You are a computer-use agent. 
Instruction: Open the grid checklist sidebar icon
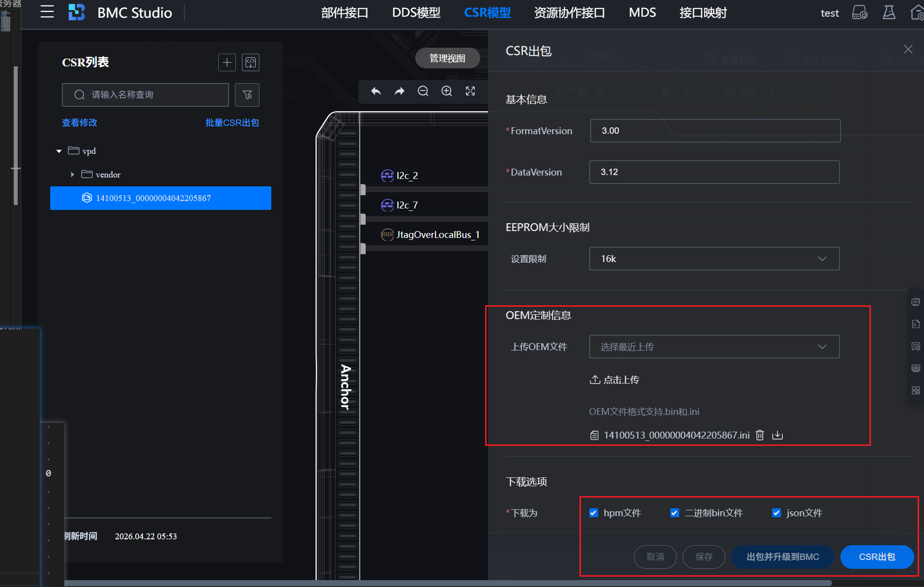916,390
